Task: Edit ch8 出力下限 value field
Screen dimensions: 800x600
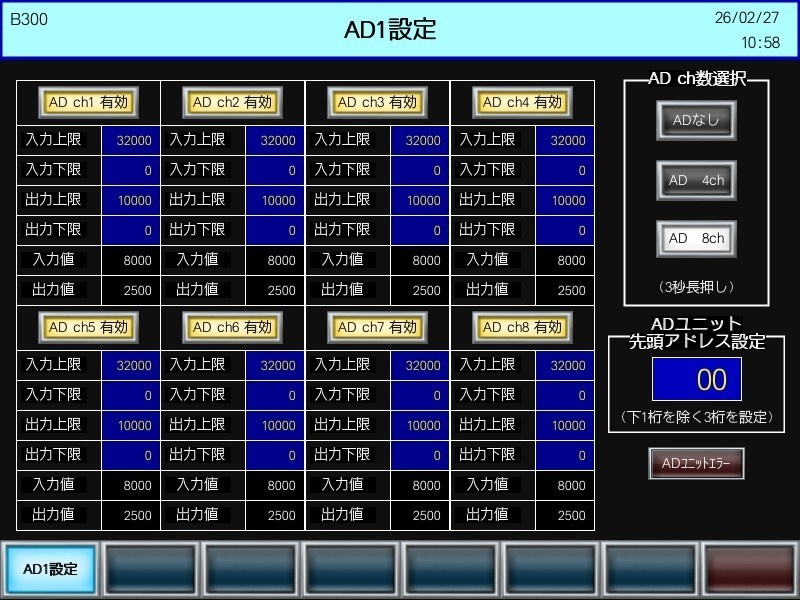Action: coord(565,456)
